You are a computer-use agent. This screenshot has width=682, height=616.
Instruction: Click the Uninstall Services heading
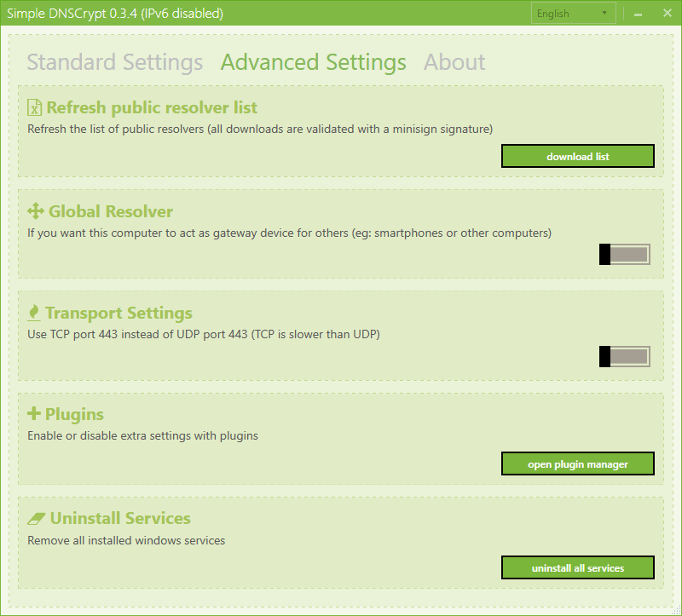coord(120,518)
